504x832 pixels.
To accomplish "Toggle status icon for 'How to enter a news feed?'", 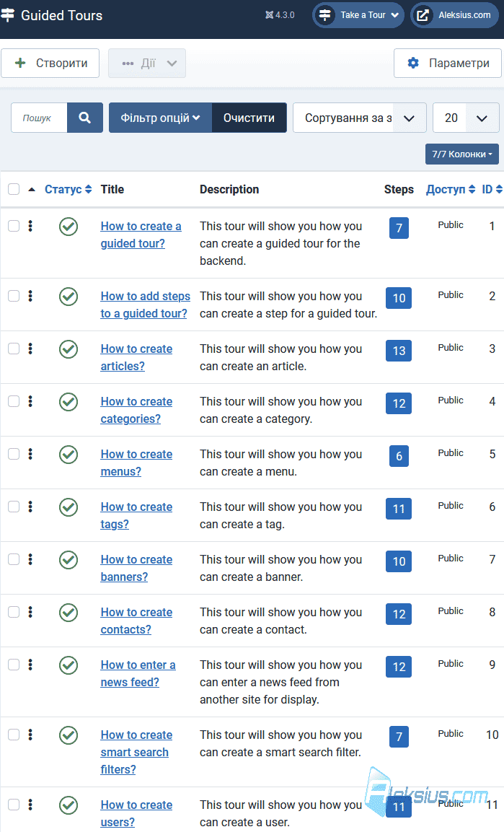I will pyautogui.click(x=68, y=665).
